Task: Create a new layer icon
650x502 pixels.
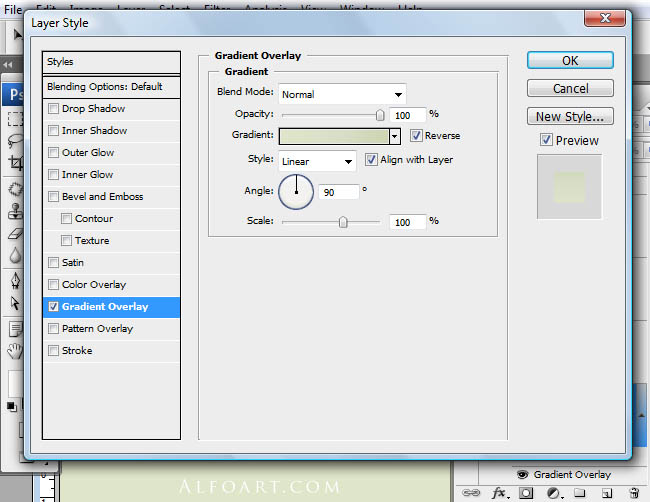Action: click(607, 493)
